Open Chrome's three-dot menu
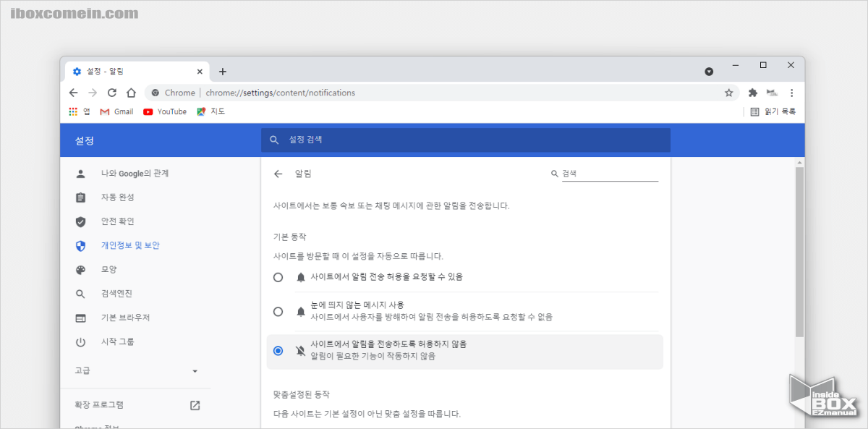 (x=791, y=93)
